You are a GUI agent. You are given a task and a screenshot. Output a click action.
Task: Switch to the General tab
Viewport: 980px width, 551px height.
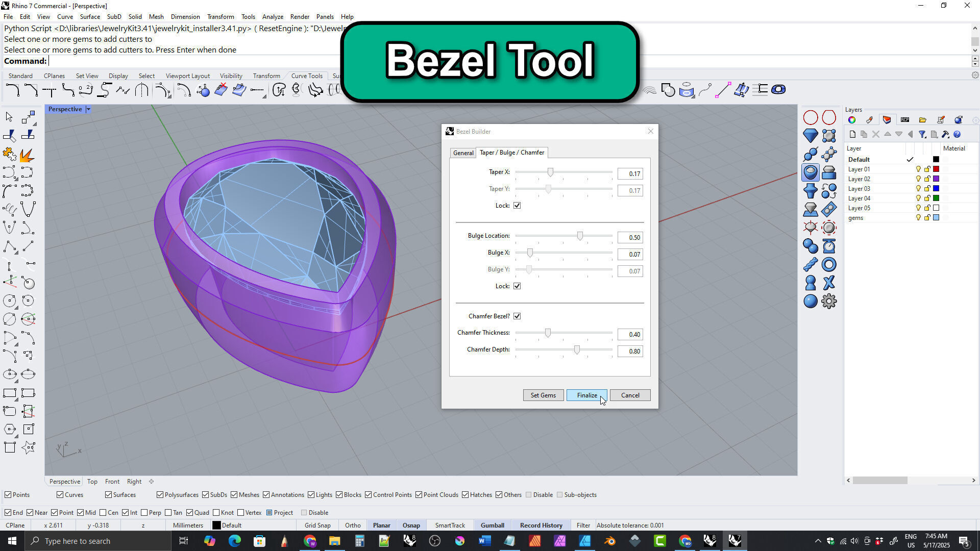point(463,153)
